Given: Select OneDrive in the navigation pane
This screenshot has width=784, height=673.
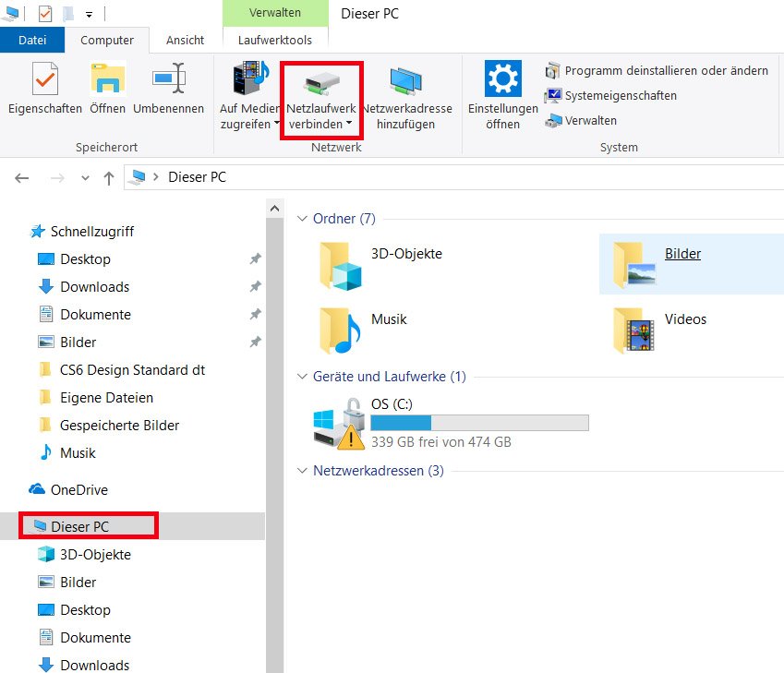Looking at the screenshot, I should point(78,489).
